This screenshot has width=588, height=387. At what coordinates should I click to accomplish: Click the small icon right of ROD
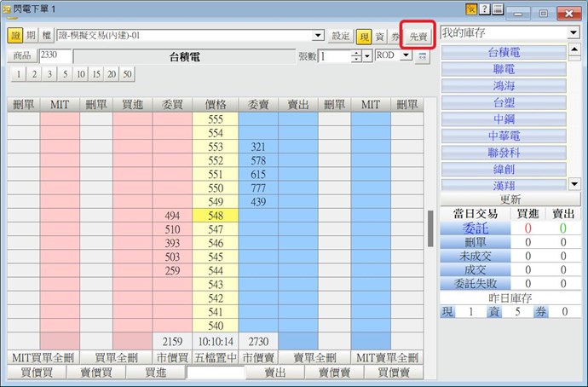click(x=423, y=56)
